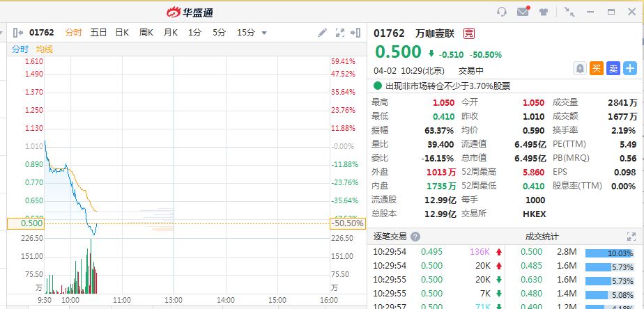Click the 11:00 time axis label
The image size is (644, 309).
click(x=121, y=300)
